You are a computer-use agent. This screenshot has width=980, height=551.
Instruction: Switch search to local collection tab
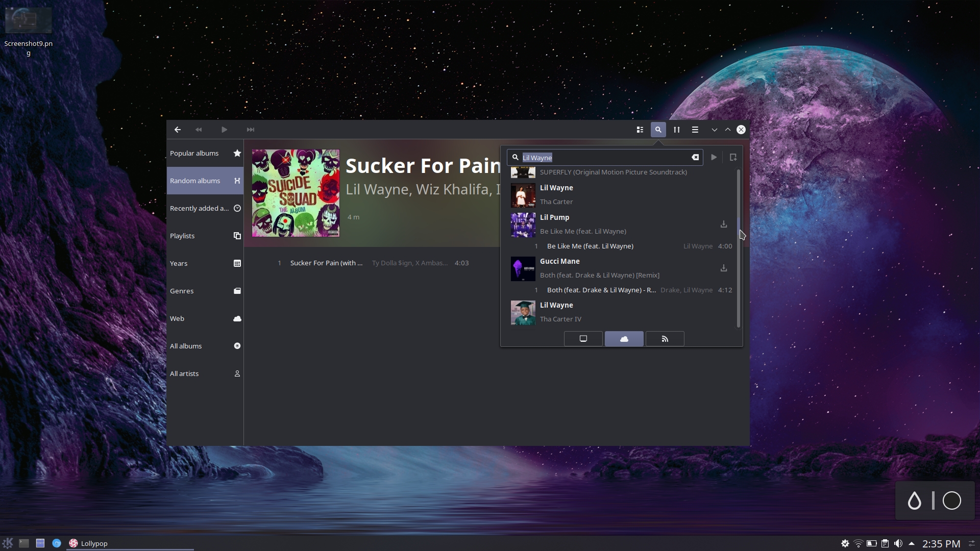[583, 339]
